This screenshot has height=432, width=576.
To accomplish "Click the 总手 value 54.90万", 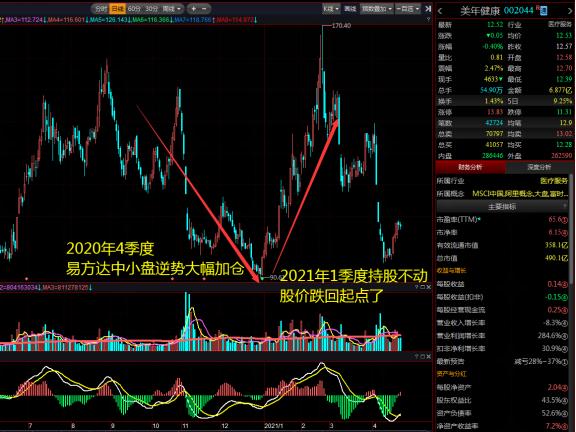I will (491, 90).
